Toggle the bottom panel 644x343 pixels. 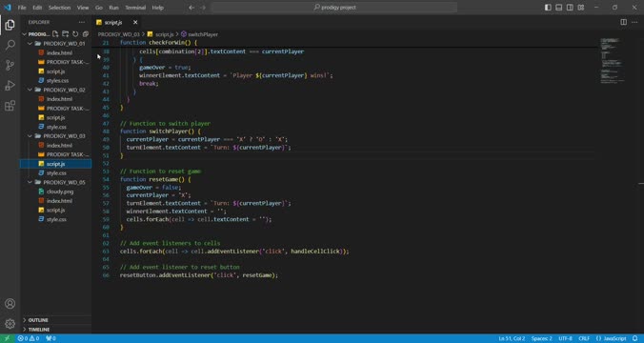(x=559, y=8)
